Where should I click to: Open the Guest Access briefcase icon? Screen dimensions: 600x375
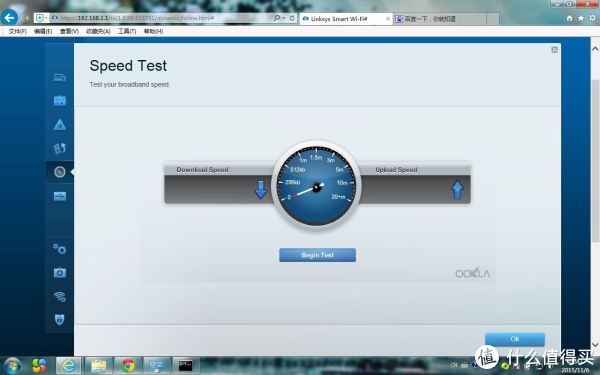click(x=60, y=101)
